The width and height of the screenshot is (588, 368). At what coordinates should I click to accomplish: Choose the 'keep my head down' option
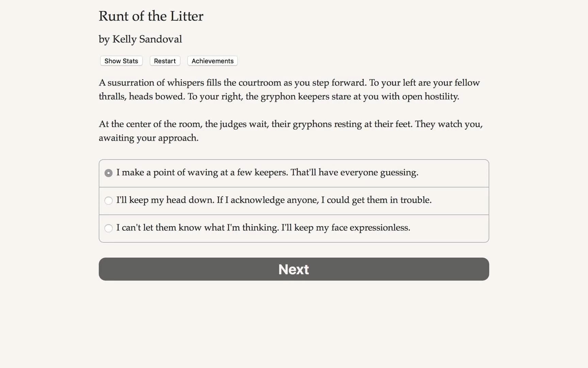(108, 201)
